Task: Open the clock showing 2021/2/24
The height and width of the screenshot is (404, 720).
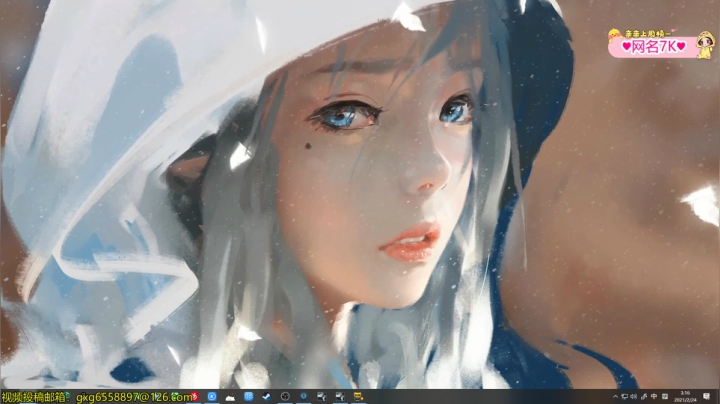Action: 686,397
